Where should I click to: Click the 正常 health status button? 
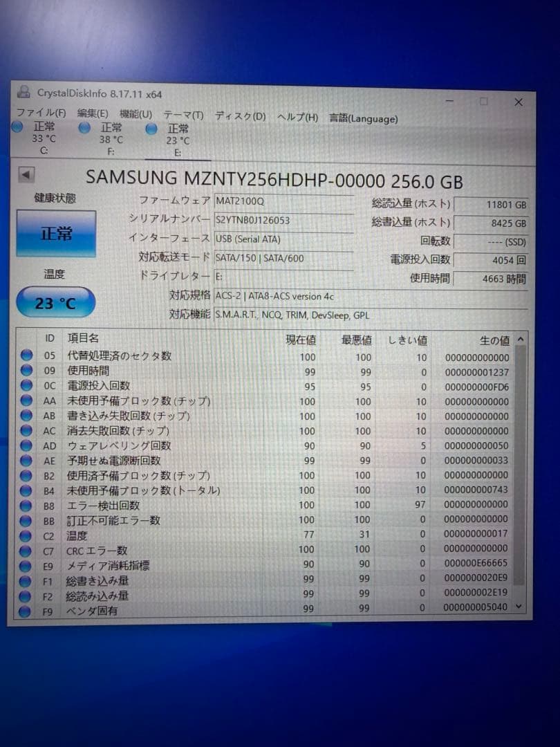(56, 234)
